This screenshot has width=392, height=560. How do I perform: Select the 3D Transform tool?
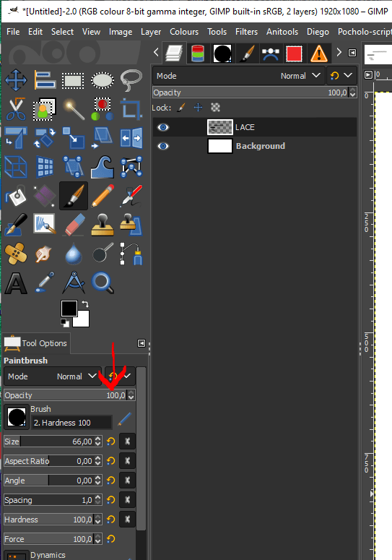(16, 167)
